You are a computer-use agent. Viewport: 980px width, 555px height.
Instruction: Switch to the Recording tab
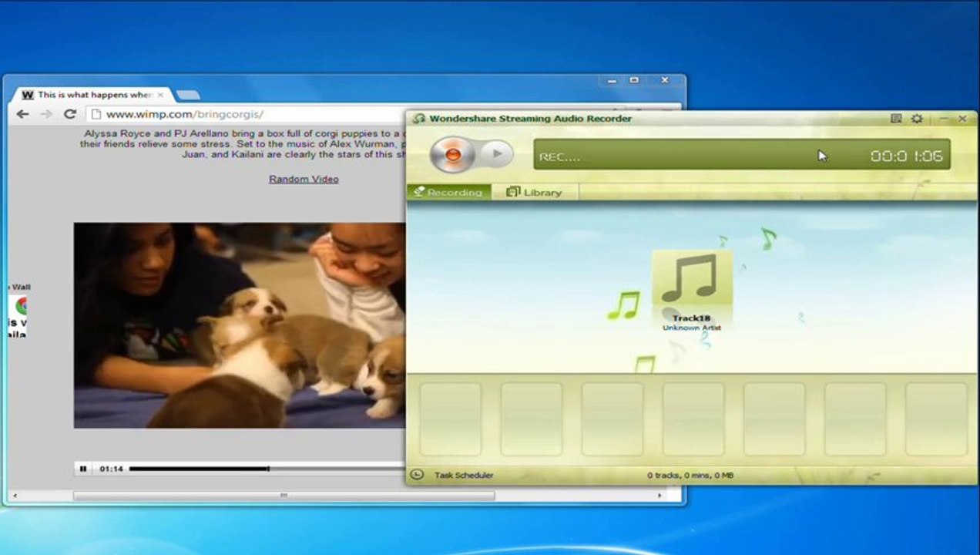click(448, 192)
